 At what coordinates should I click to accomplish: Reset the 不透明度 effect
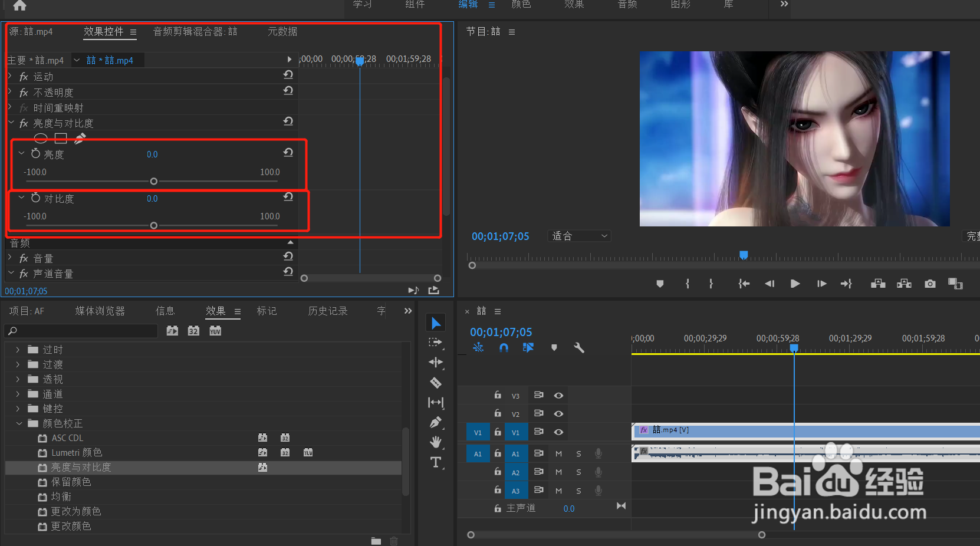288,91
